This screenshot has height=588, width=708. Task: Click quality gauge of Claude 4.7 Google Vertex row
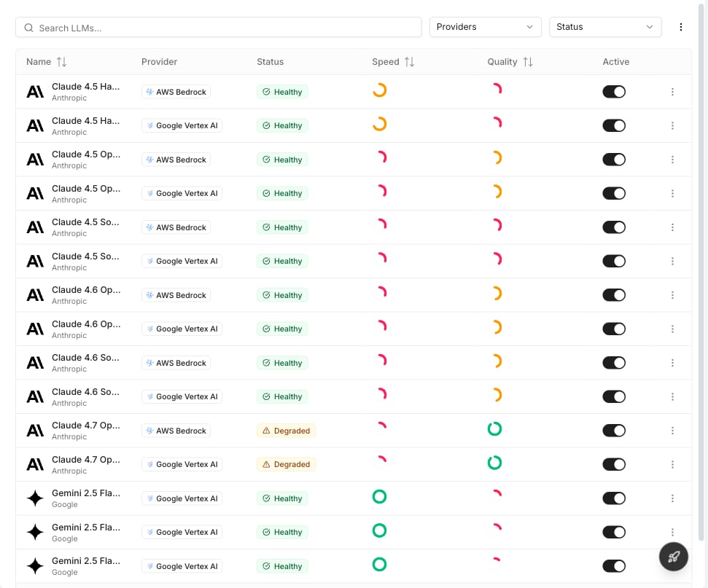pos(494,463)
